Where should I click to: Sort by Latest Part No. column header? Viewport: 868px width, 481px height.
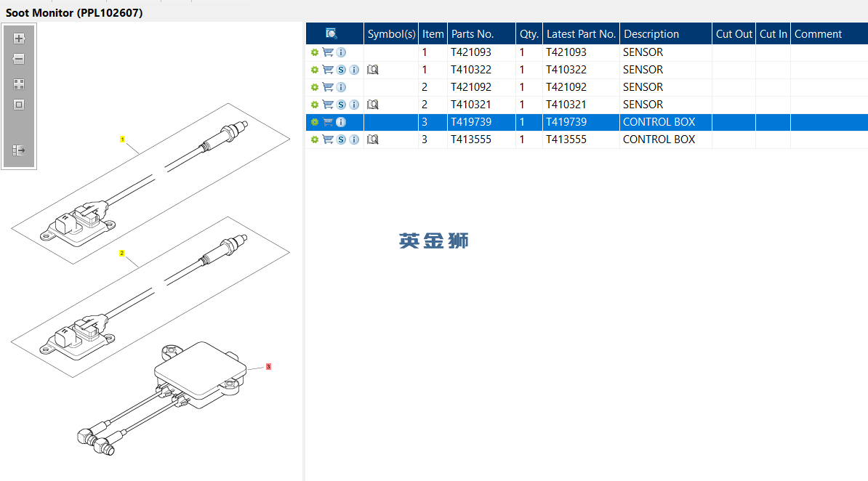point(581,33)
